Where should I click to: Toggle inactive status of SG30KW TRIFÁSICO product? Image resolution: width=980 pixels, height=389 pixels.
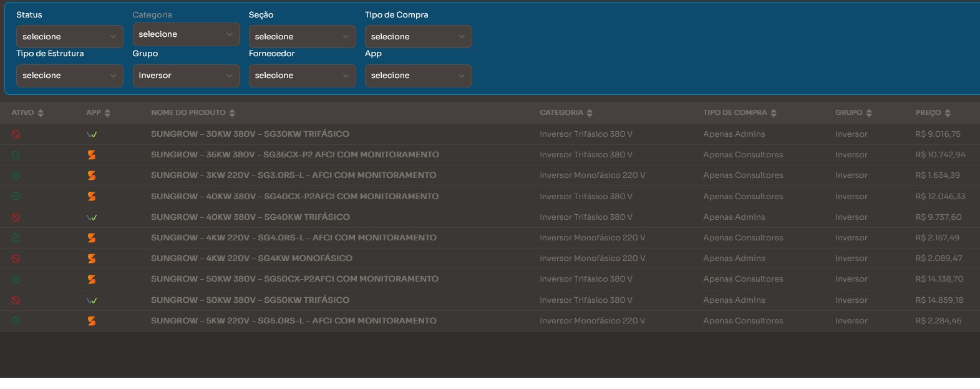pyautogui.click(x=16, y=134)
